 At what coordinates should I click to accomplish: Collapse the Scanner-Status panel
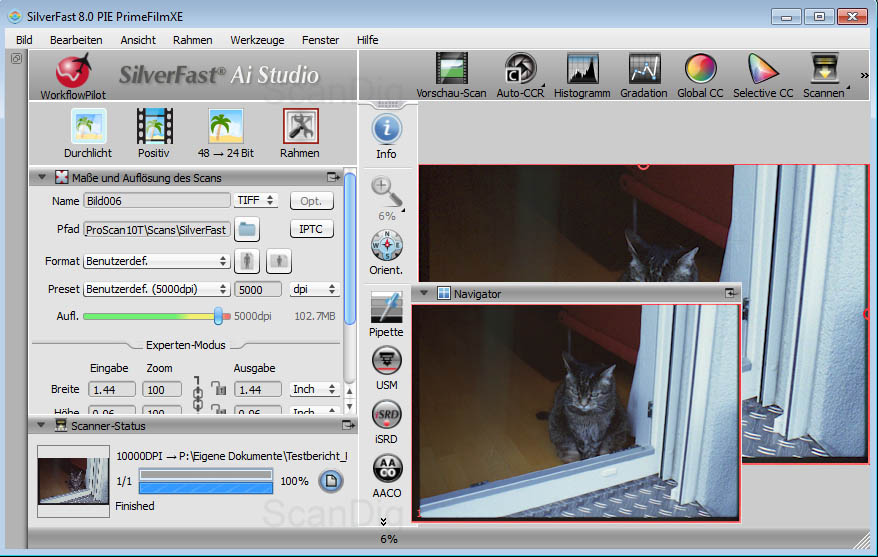41,425
